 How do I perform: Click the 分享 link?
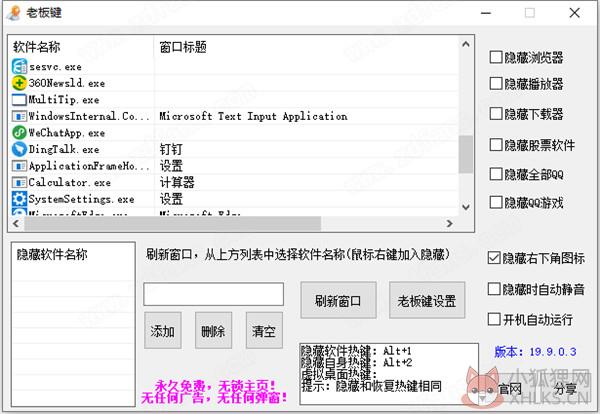(x=565, y=389)
